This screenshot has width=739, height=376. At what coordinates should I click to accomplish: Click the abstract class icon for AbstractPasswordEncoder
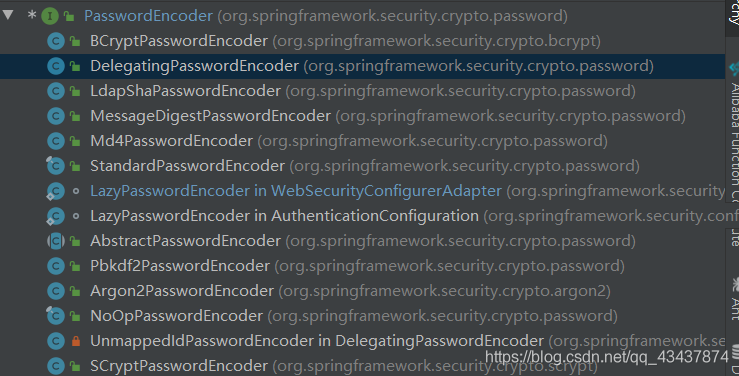pos(56,241)
